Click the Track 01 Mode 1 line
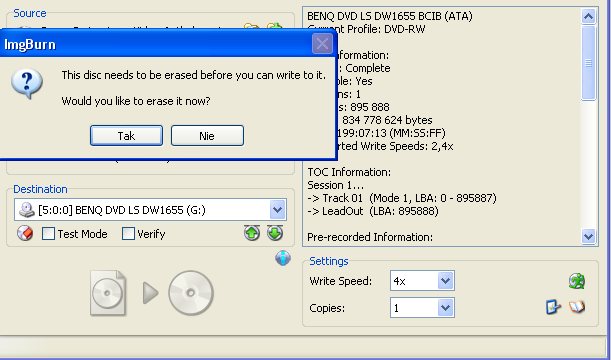 coord(402,198)
